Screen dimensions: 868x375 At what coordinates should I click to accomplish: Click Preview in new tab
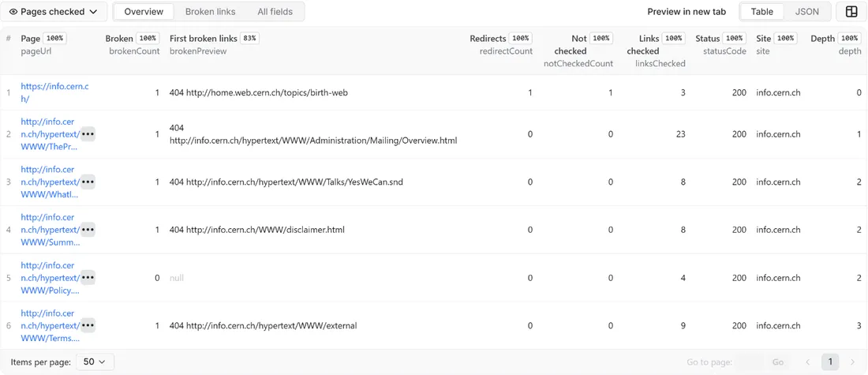[687, 12]
